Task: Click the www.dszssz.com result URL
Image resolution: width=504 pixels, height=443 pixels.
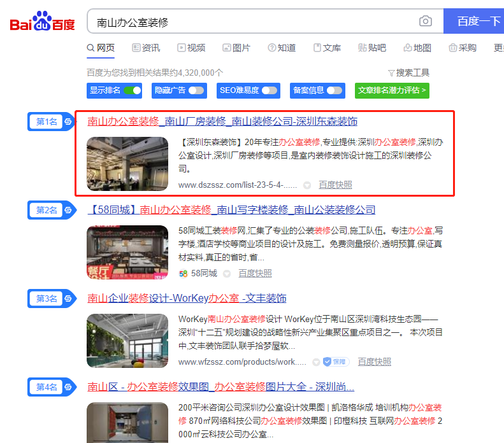Action: 238,185
